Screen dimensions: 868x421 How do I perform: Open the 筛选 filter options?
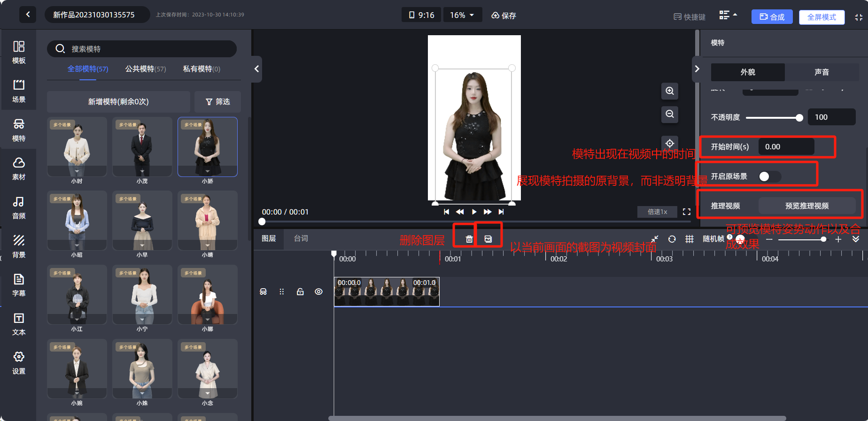(218, 101)
